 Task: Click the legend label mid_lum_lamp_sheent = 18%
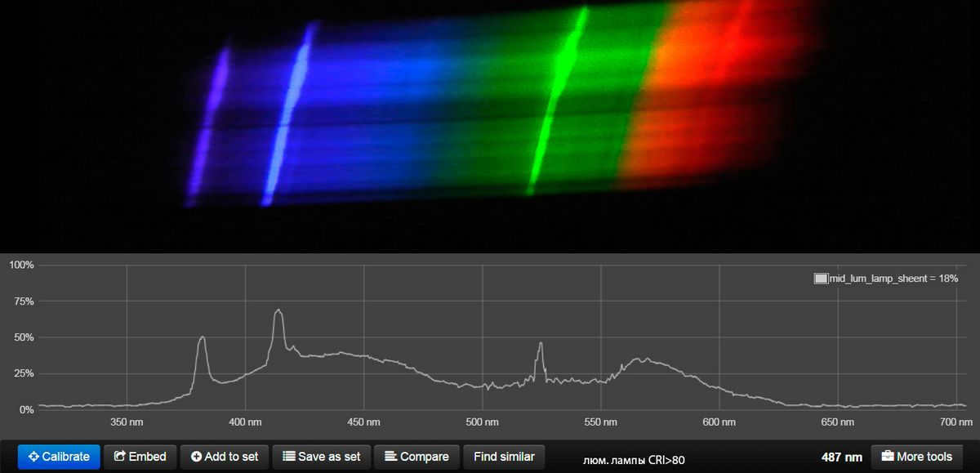coord(893,279)
